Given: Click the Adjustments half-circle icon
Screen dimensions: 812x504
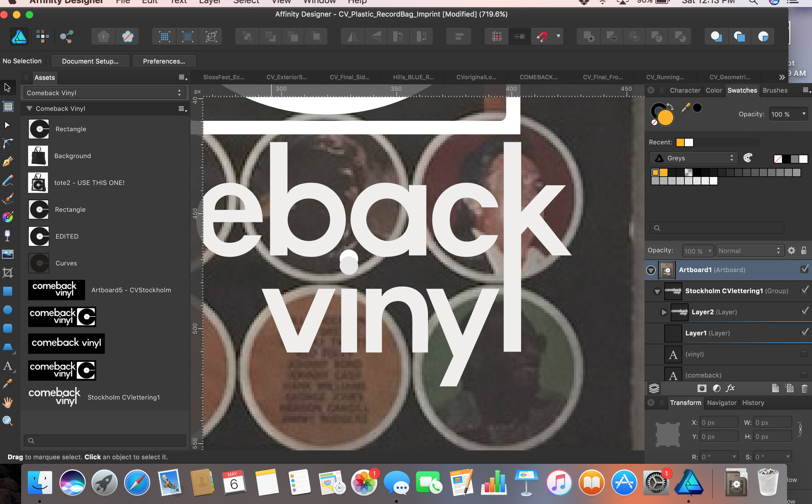Looking at the screenshot, I should tap(717, 388).
